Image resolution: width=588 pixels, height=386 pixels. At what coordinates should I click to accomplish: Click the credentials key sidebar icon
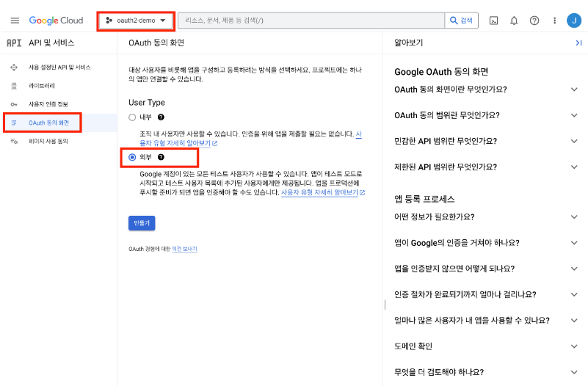click(x=14, y=104)
